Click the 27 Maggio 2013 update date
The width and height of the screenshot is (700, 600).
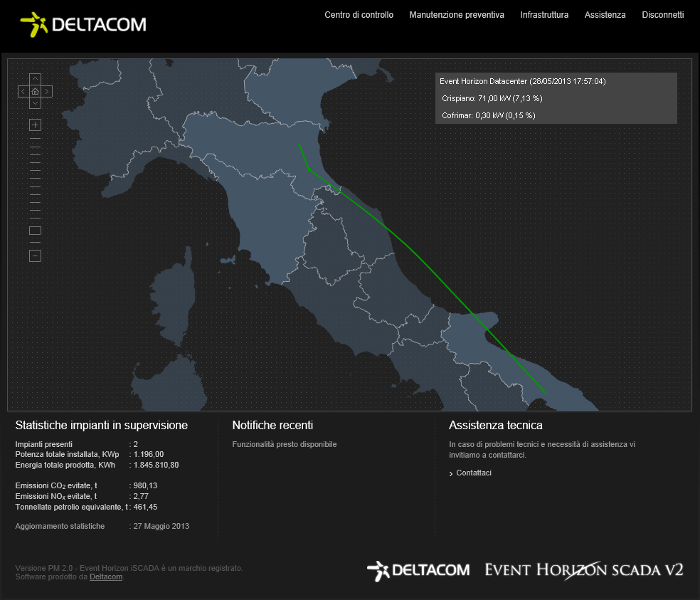161,526
